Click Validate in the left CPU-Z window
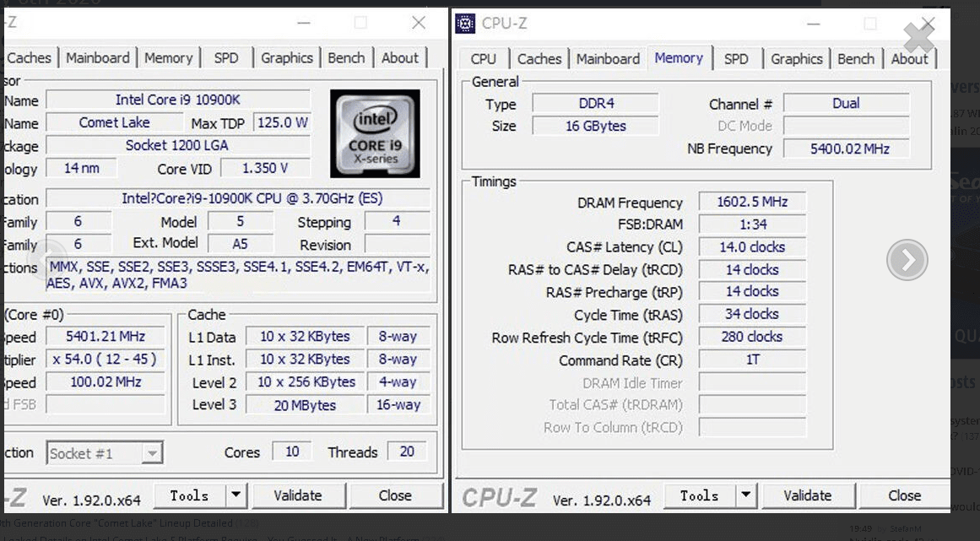The height and width of the screenshot is (541, 980). [x=299, y=495]
